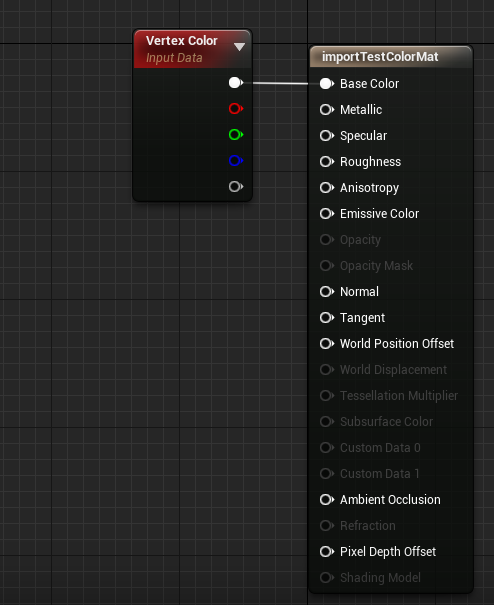This screenshot has height=605, width=494.
Task: Click the green G output pin
Action: pos(235,135)
